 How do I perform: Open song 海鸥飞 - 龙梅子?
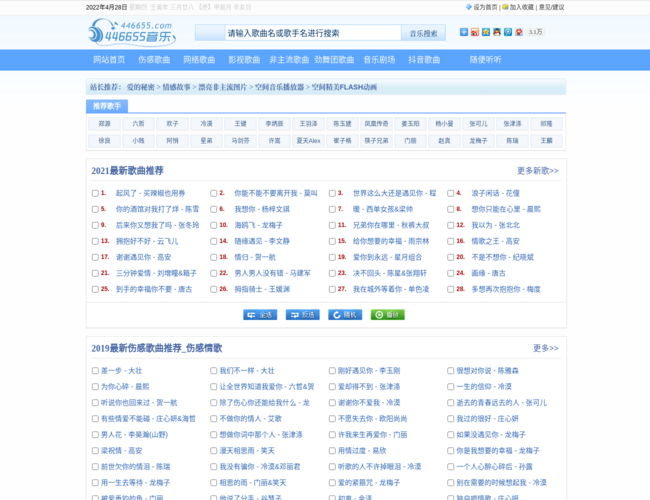[259, 225]
